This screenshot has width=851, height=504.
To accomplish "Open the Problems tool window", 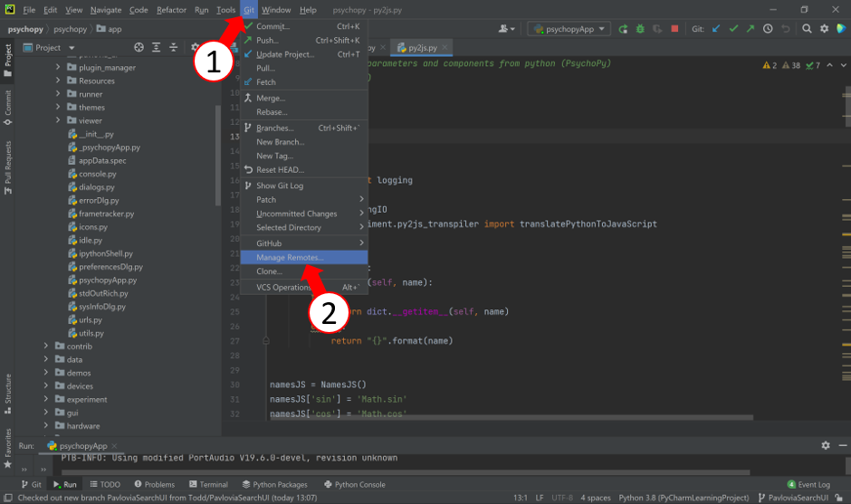I will (155, 484).
